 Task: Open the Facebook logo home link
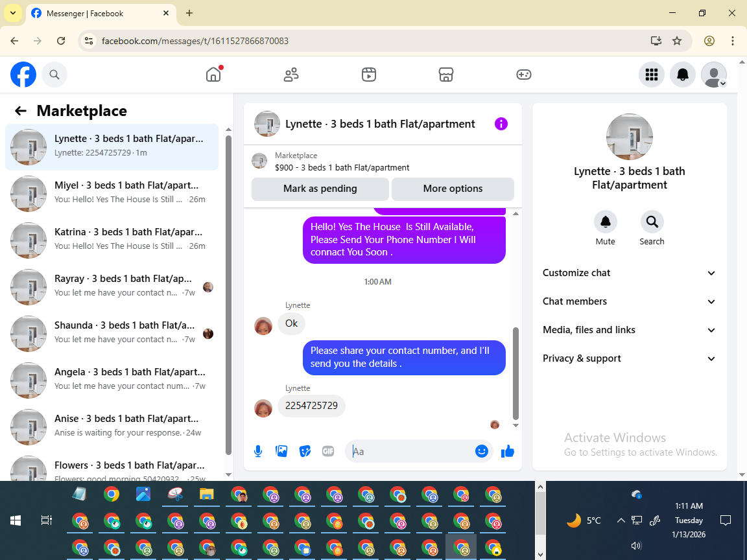click(23, 75)
